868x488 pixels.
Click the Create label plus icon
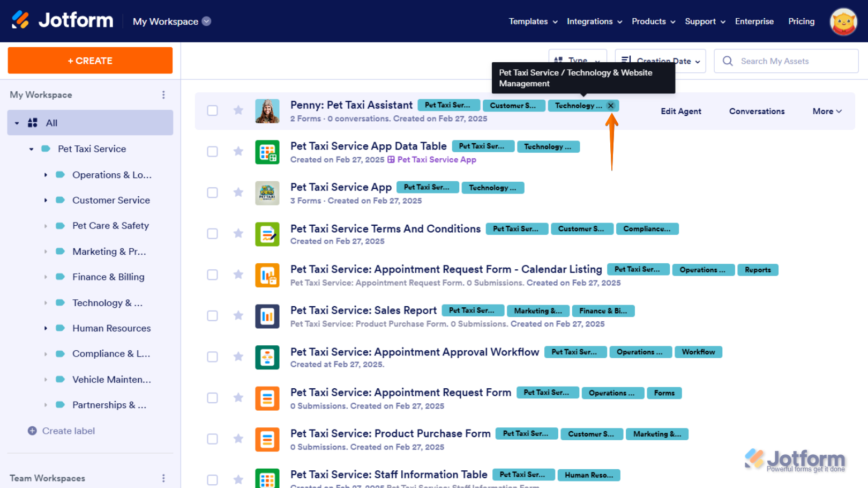32,431
